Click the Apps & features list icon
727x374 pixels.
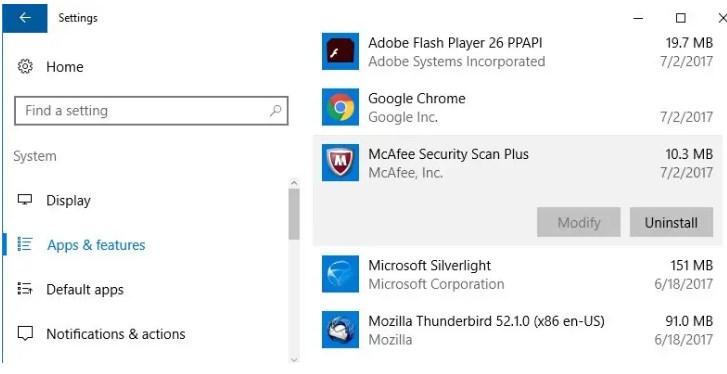point(25,244)
